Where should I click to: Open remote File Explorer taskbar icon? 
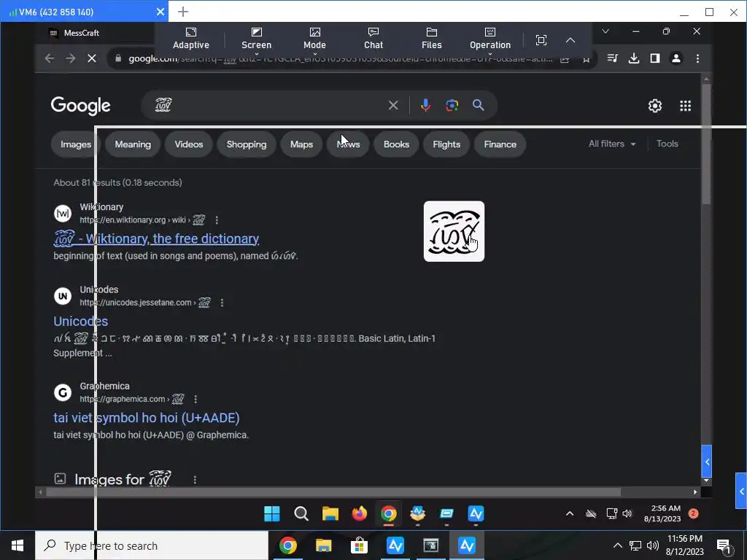pos(330,514)
